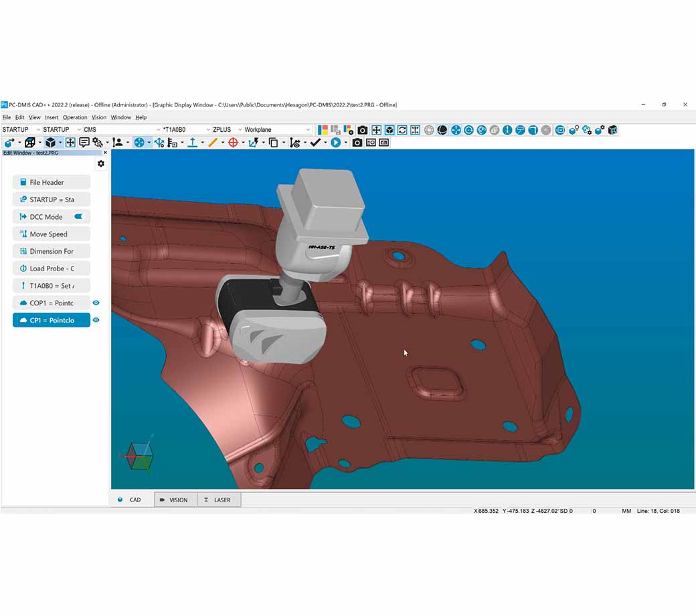Click the cube with lightbulb icon
This screenshot has height=616, width=696.
tap(574, 130)
